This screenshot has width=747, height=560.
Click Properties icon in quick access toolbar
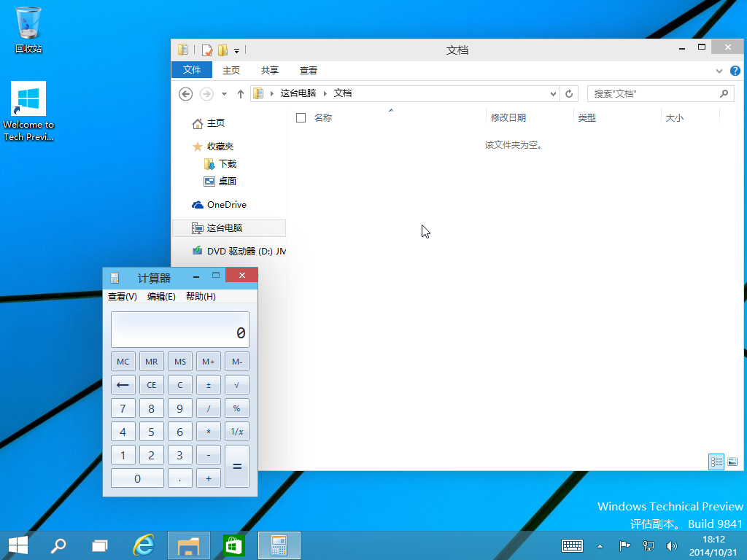click(x=206, y=50)
